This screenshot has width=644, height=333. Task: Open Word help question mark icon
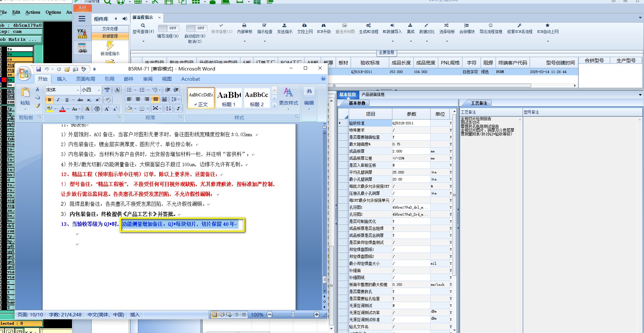click(x=323, y=79)
